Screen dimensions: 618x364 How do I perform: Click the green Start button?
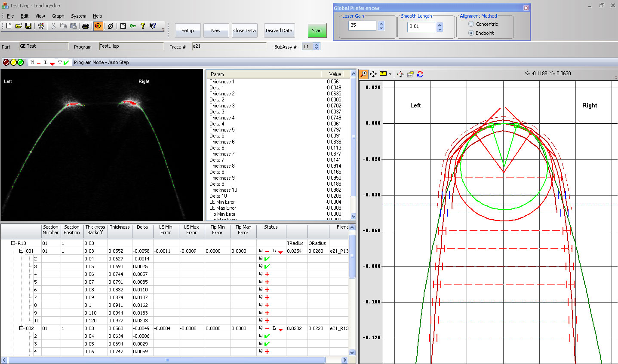pyautogui.click(x=317, y=31)
